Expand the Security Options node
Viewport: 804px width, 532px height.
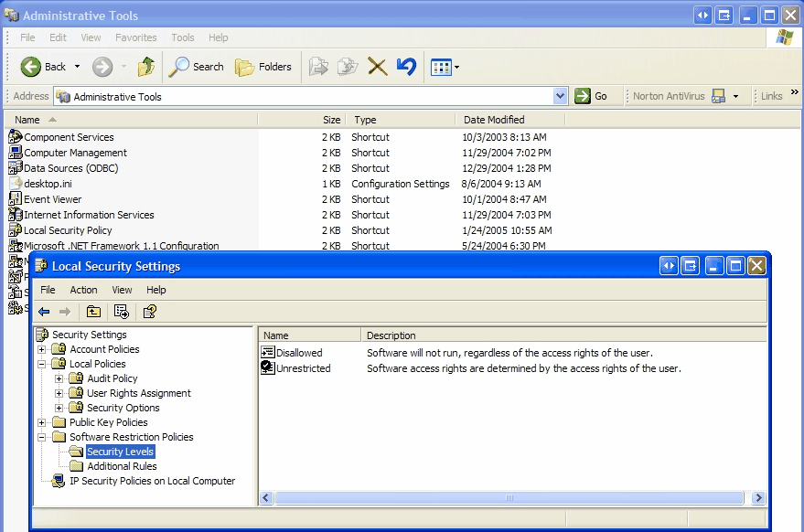(59, 408)
